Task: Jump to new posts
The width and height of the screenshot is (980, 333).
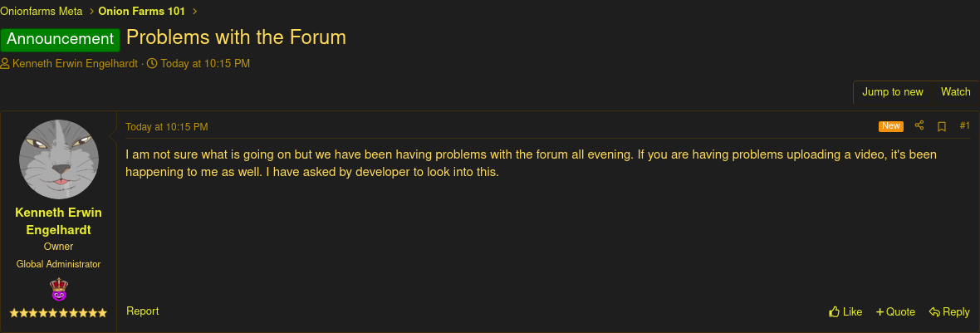Action: 892,92
